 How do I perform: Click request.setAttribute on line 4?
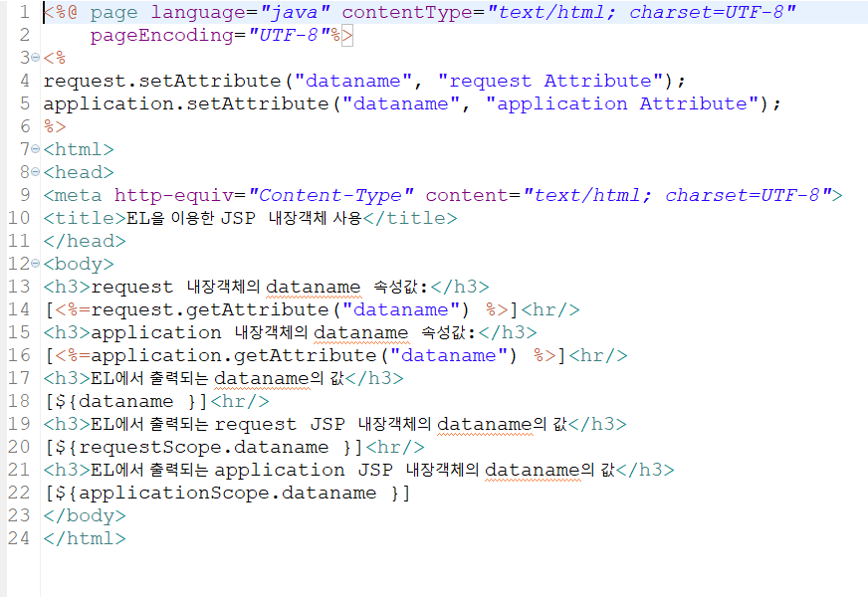(x=162, y=81)
